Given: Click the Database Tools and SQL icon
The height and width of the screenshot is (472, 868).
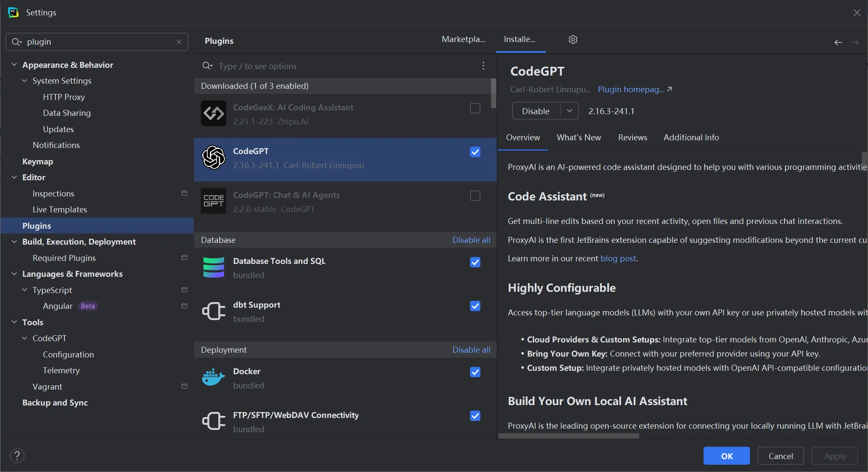Looking at the screenshot, I should click(213, 267).
